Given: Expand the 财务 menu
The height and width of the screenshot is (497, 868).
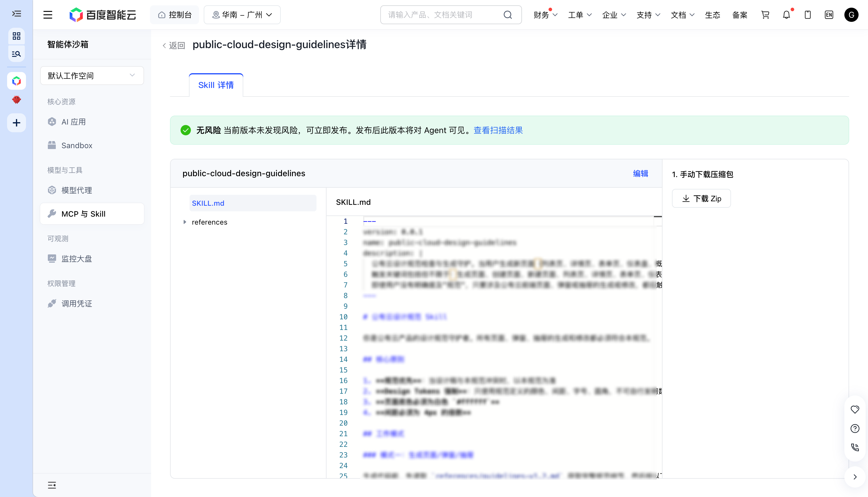Looking at the screenshot, I should point(545,15).
